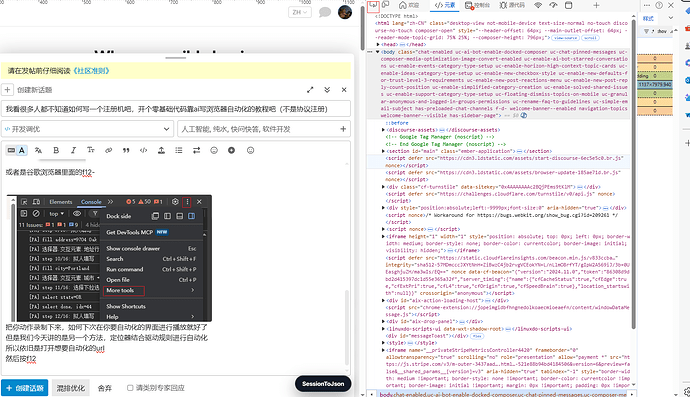690x397 pixels.
Task: Expand composer to fullscreen
Action: pyautogui.click(x=310, y=90)
